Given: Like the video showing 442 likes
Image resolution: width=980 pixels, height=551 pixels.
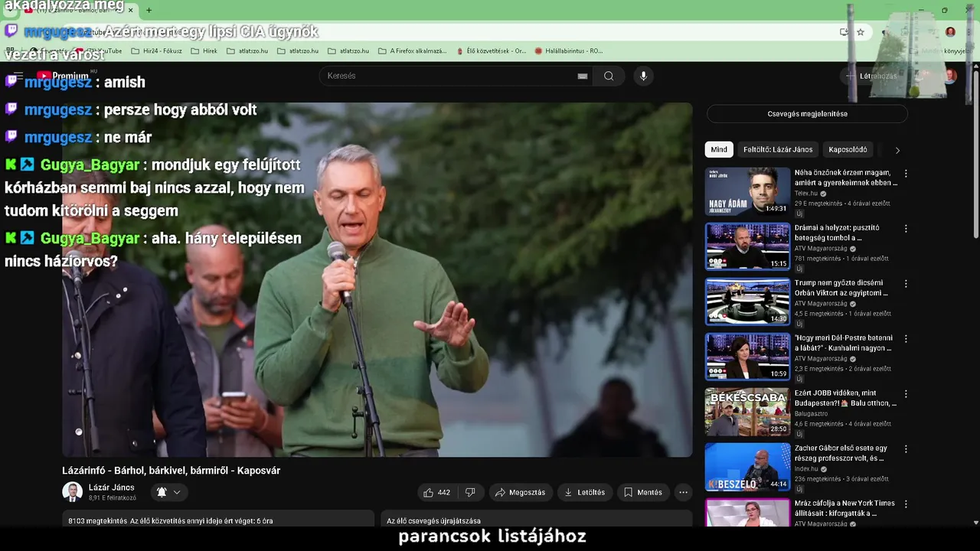Looking at the screenshot, I should tap(436, 492).
